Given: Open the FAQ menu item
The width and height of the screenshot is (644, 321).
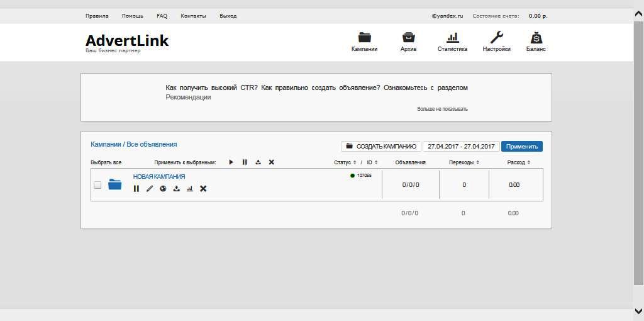Looking at the screenshot, I should [162, 16].
